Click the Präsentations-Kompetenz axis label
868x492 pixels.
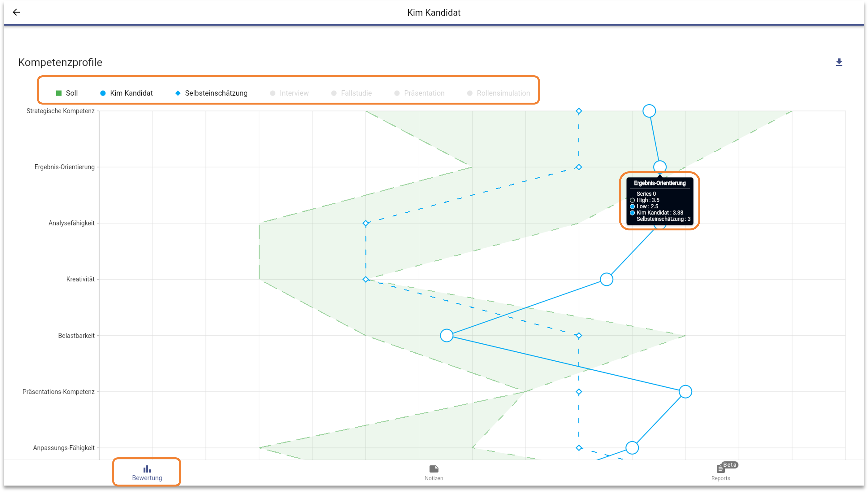[x=58, y=392]
